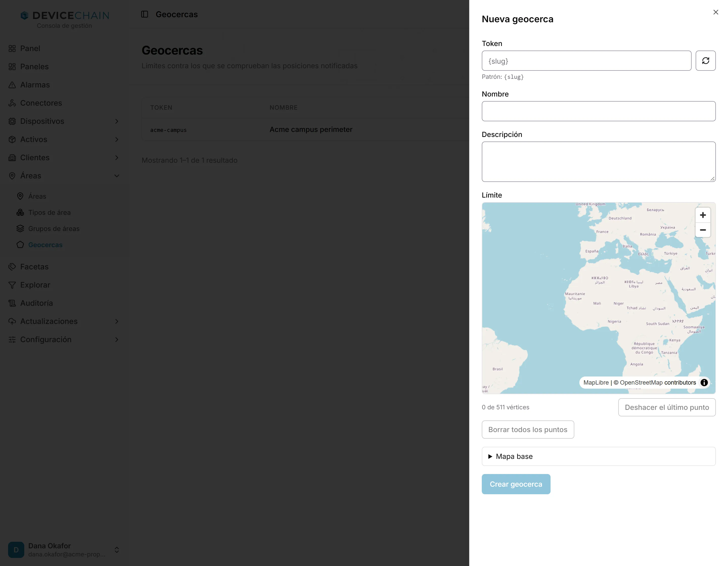Click the Crear geocerca button
The height and width of the screenshot is (566, 728).
point(516,484)
